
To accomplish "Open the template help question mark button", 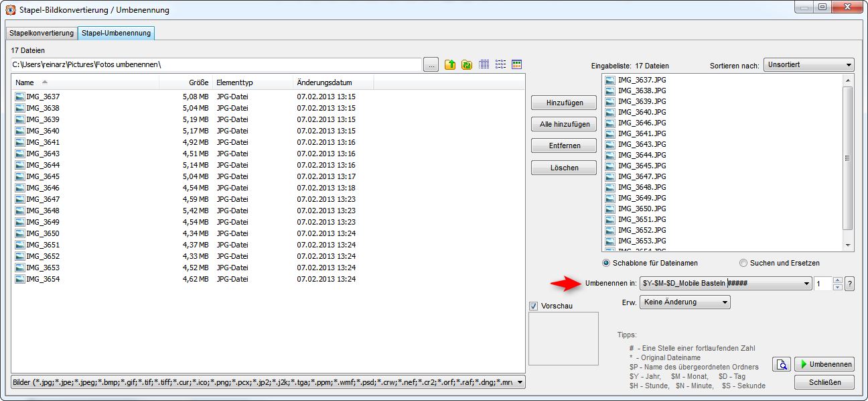I will tap(849, 284).
